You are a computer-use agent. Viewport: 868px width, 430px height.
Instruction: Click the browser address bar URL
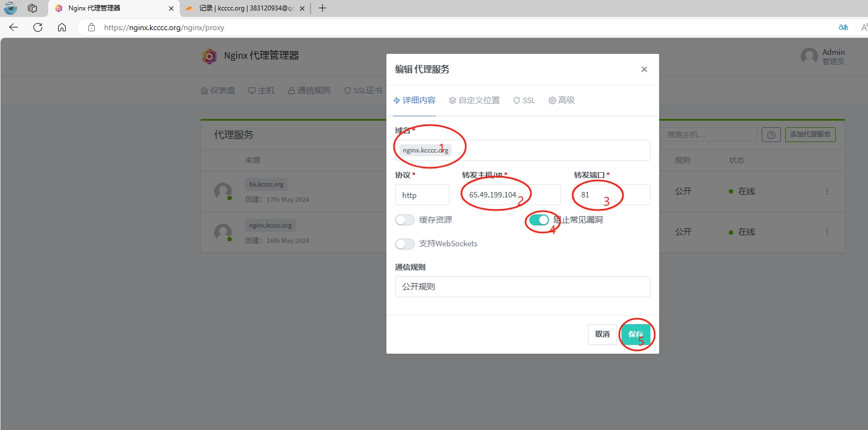coord(164,27)
